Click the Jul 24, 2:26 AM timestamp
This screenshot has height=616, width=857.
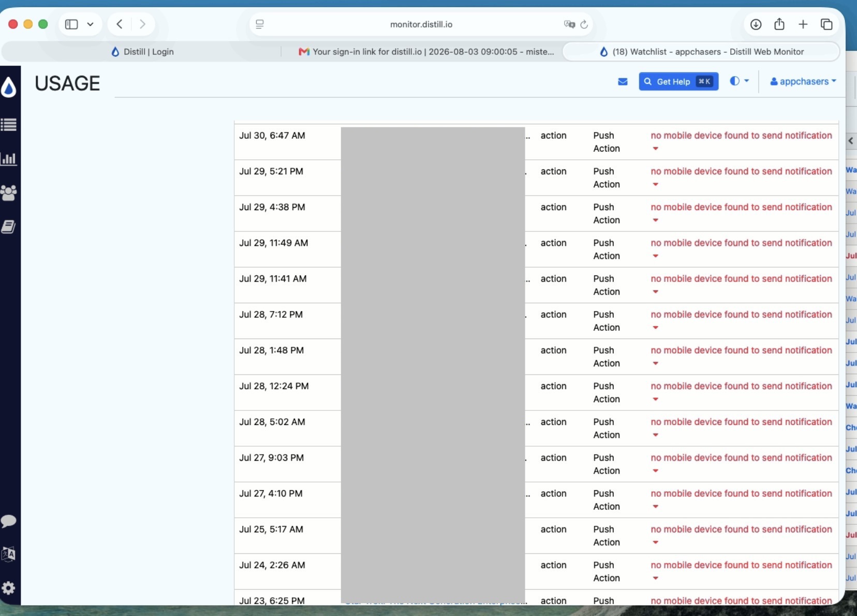272,565
